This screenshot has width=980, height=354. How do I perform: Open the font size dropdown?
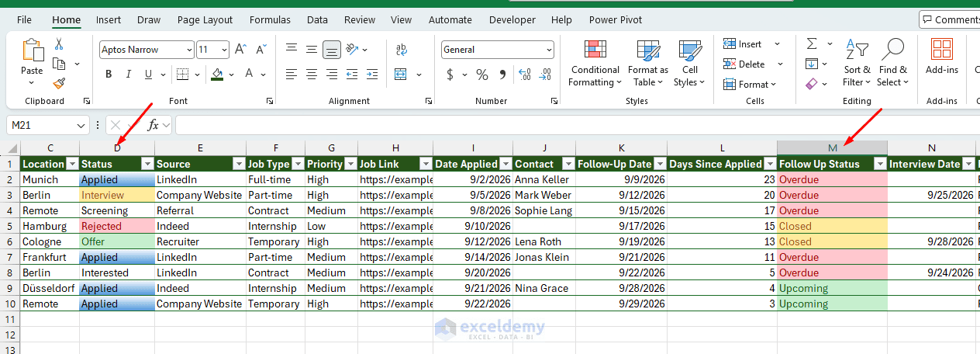pyautogui.click(x=223, y=50)
